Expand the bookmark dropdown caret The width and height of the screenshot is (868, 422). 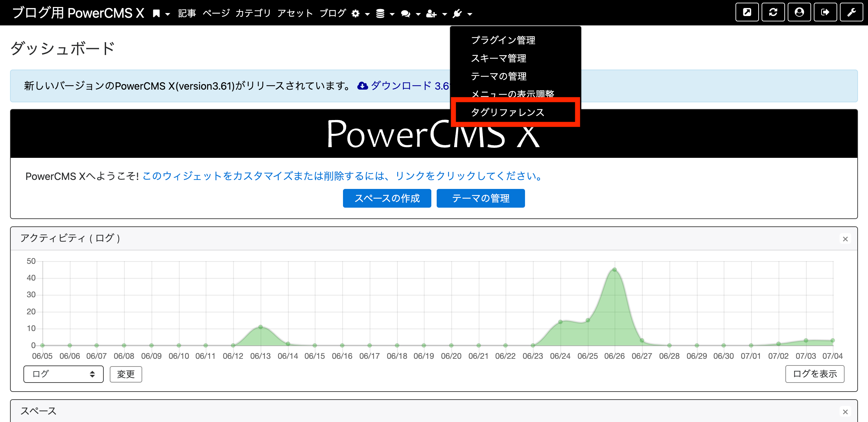pos(167,14)
